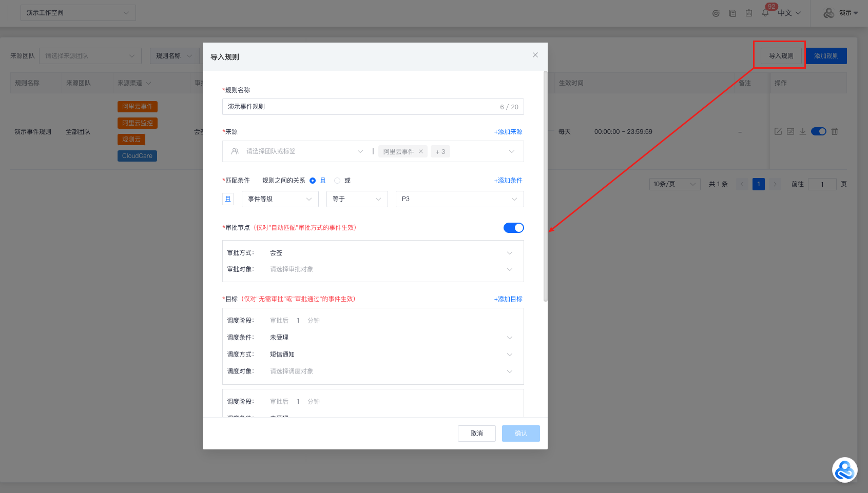This screenshot has width=868, height=493.
Task: Open the clipboard chart icon in top bar
Action: pos(749,13)
